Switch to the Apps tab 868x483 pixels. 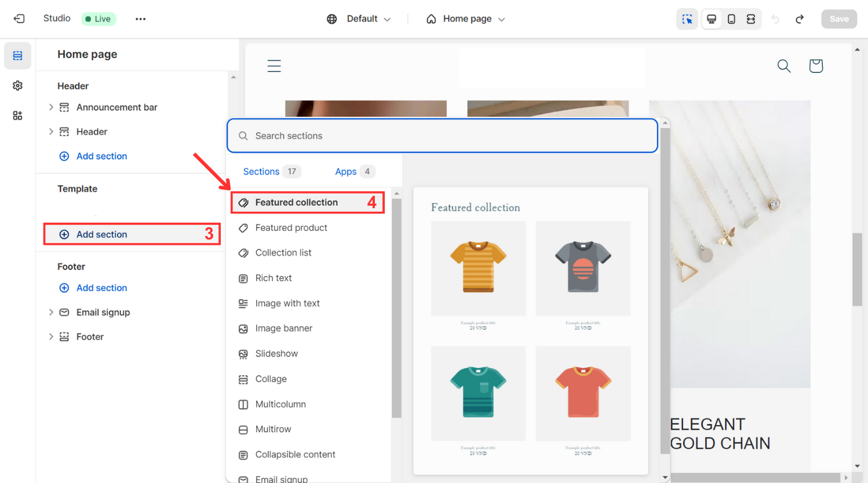click(355, 172)
